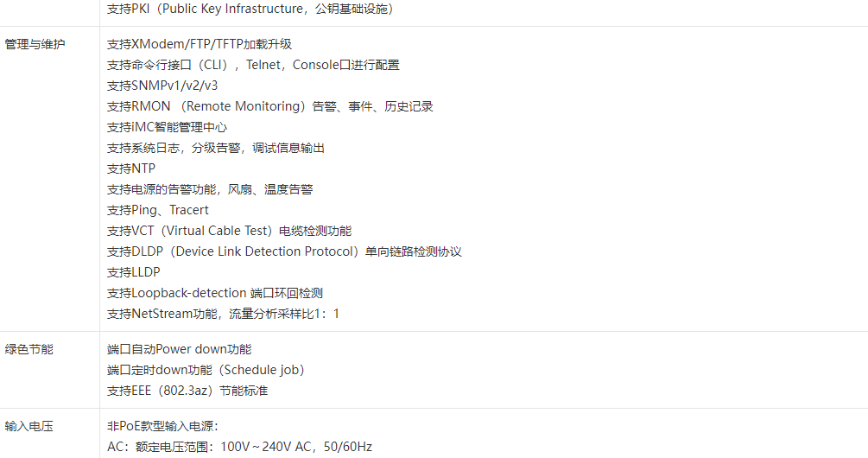Click the XModem/FTP/TFTP加载升级 text line
This screenshot has height=458, width=868.
coord(200,44)
